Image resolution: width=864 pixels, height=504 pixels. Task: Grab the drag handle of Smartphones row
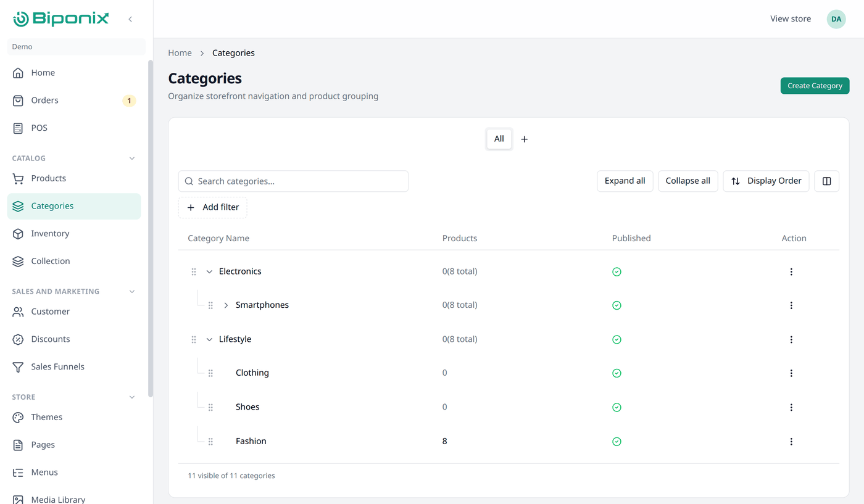click(x=210, y=305)
